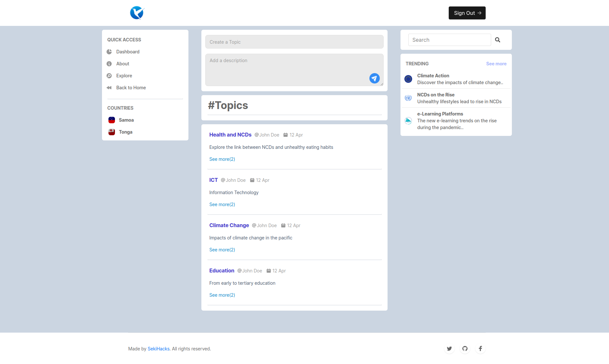
Task: Click 'Unhealthy lifestyles lead to rise in NCDs'
Action: (459, 102)
